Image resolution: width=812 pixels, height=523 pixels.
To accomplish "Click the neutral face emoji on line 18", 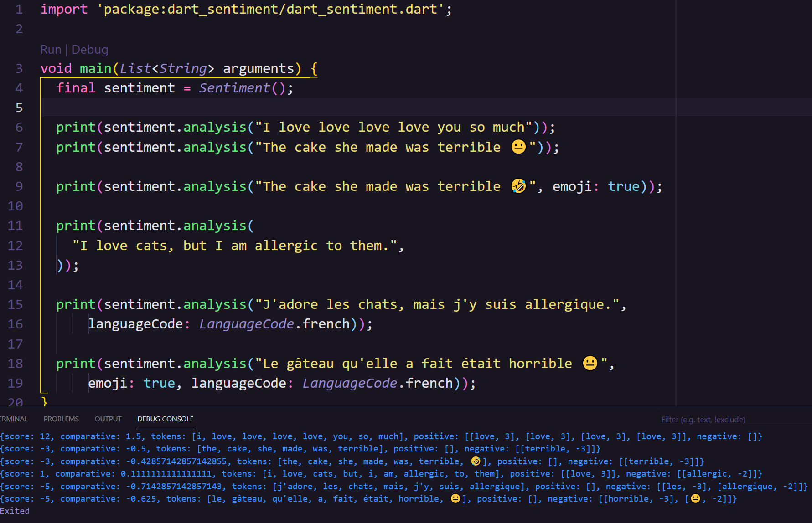I will tap(590, 363).
